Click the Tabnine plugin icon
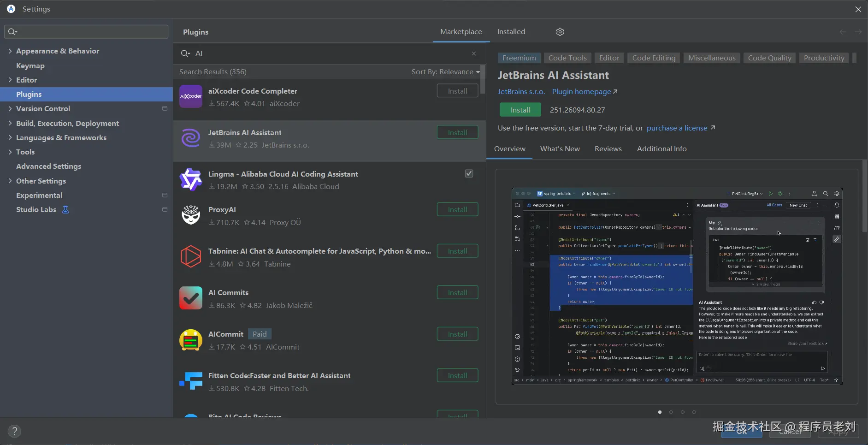The image size is (868, 445). pos(190,257)
